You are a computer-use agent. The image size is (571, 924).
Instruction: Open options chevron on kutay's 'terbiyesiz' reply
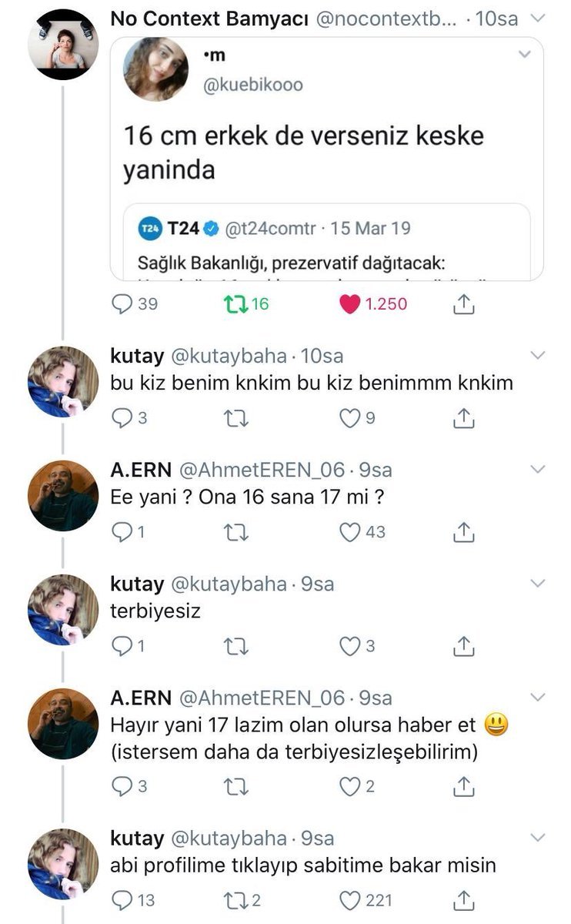click(x=539, y=583)
